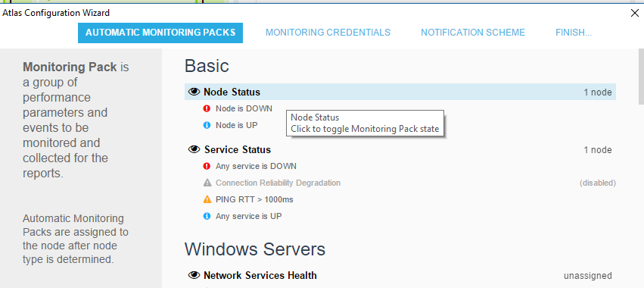Click the gray Connection Reliability Degradation warning icon
Viewport: 644px width, 288px height.
pos(207,183)
